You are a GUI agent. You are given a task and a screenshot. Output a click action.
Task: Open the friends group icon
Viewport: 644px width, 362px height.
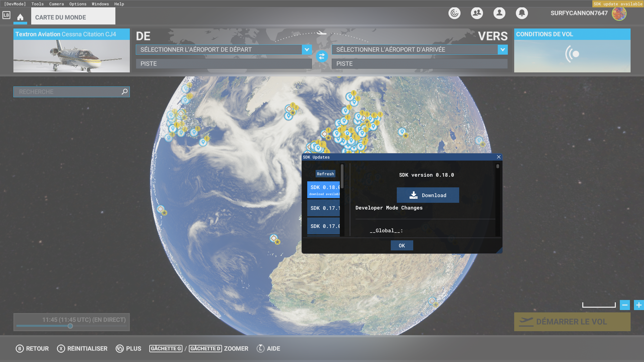click(477, 13)
